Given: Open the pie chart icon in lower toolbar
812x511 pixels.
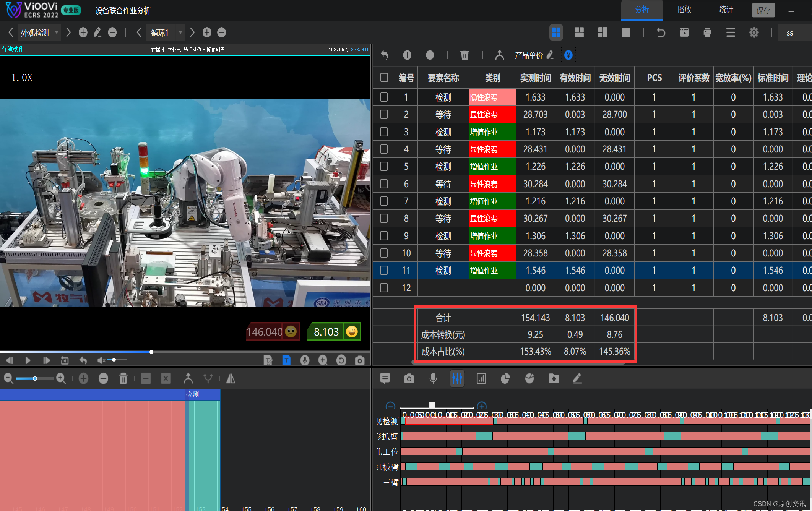Looking at the screenshot, I should 505,378.
